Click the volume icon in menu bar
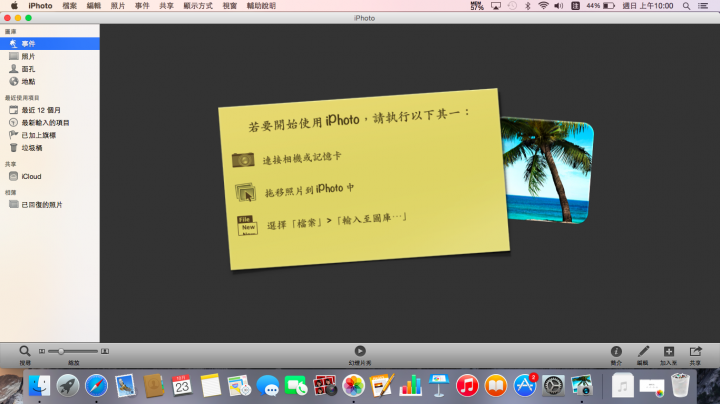The height and width of the screenshot is (404, 720). [x=558, y=6]
